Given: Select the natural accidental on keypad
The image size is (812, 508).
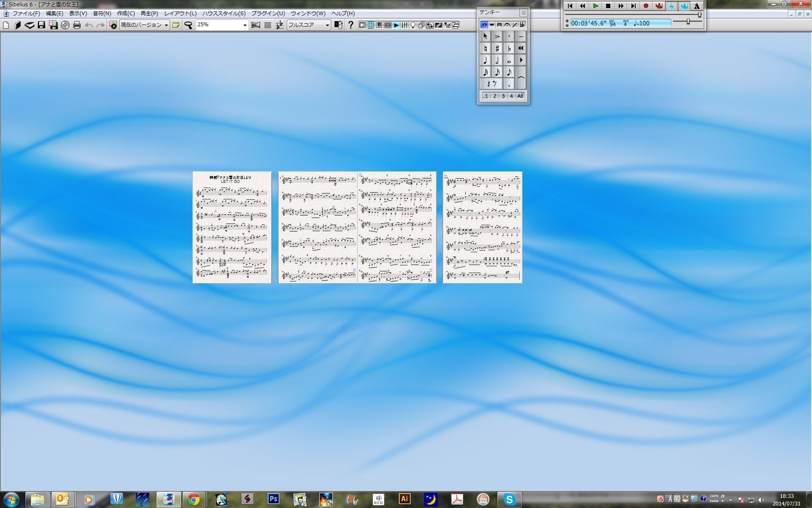Looking at the screenshot, I should [486, 48].
